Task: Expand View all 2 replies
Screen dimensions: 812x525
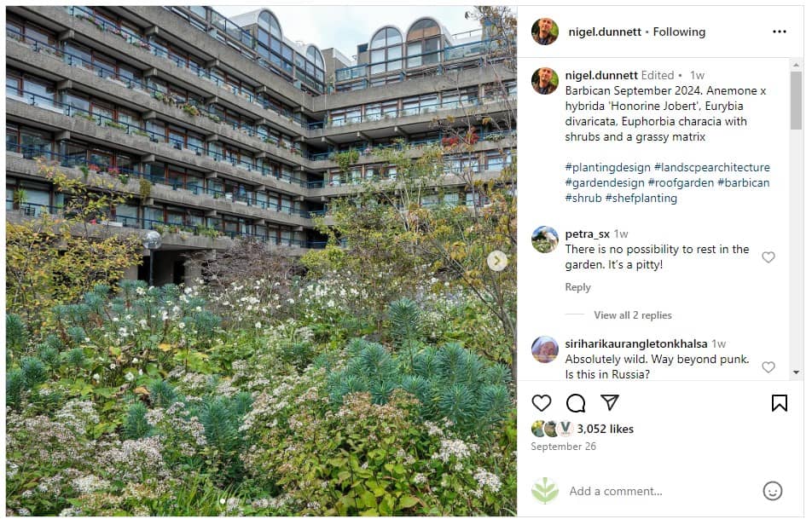Action: (x=633, y=315)
